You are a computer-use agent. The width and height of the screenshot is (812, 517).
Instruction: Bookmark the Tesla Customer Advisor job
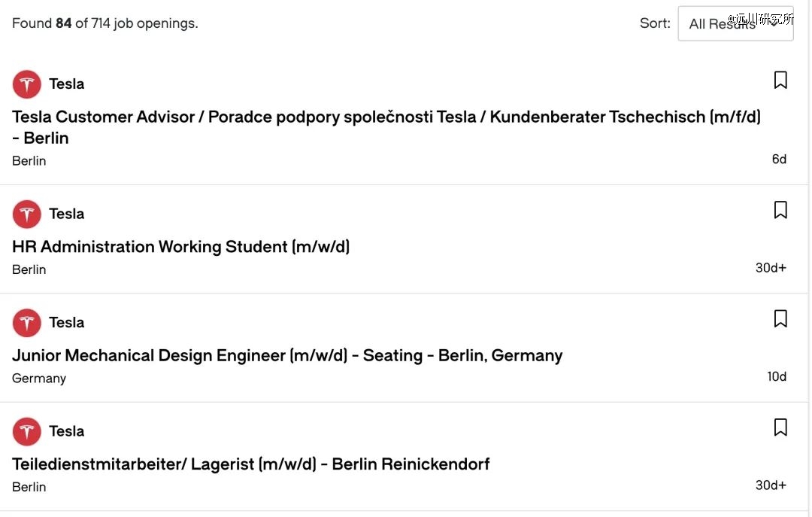780,81
